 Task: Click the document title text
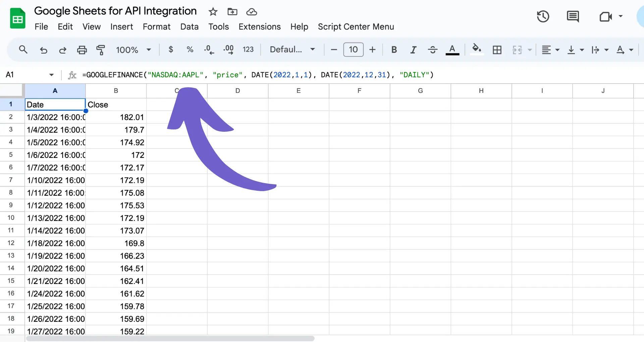click(x=115, y=11)
